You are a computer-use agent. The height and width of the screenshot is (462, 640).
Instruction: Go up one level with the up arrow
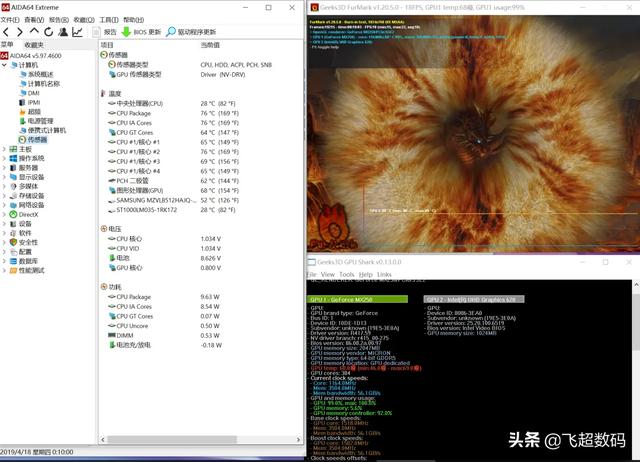pyautogui.click(x=34, y=31)
